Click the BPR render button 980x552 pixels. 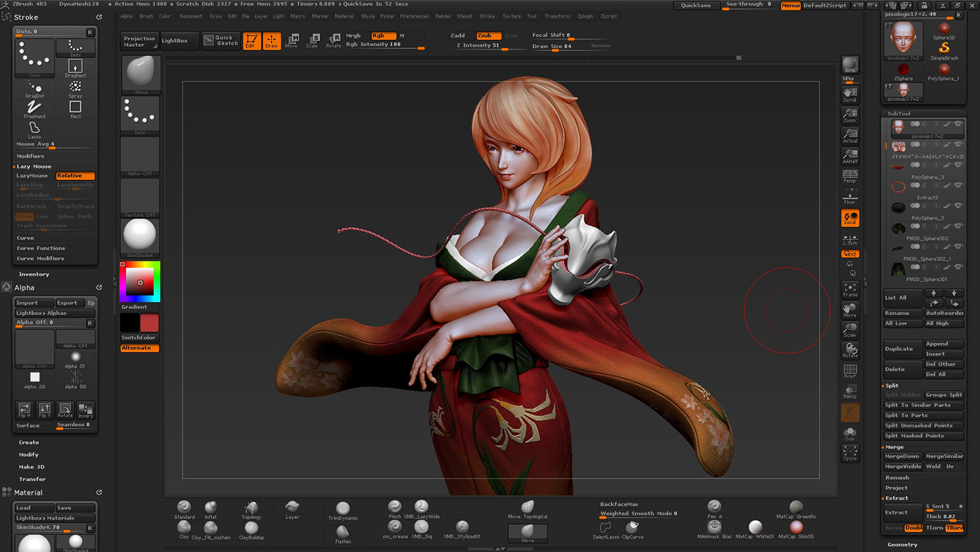[850, 66]
